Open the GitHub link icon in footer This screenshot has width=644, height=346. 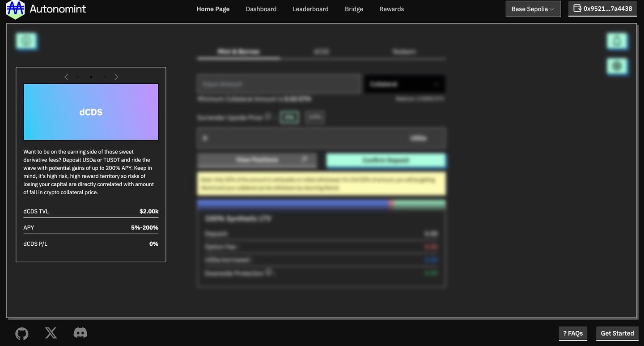point(21,334)
